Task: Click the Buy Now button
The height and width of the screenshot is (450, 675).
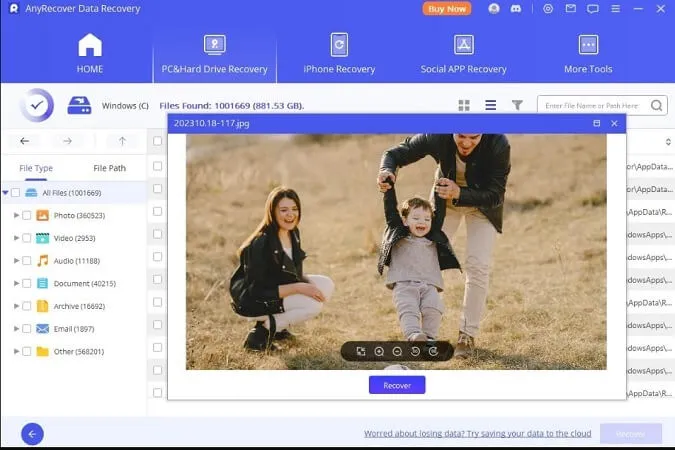Action: 447,9
